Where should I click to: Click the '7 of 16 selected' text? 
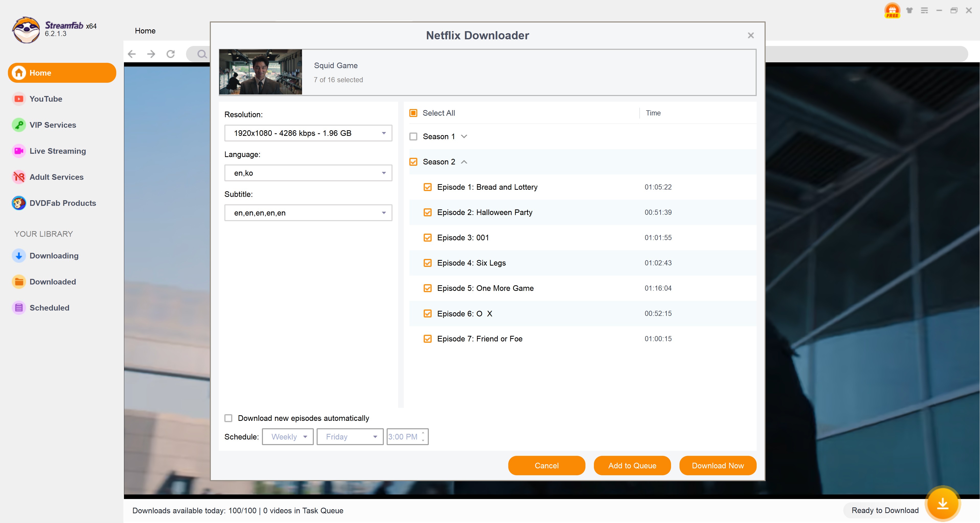click(338, 80)
